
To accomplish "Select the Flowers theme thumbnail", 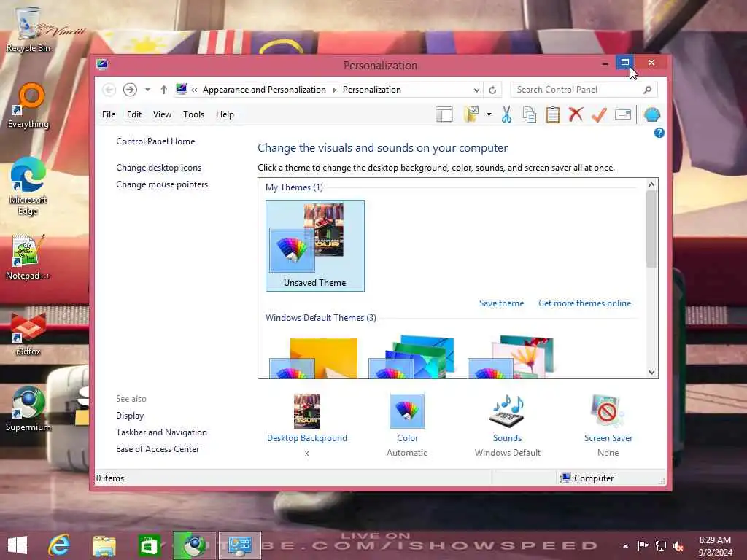I will click(x=511, y=357).
